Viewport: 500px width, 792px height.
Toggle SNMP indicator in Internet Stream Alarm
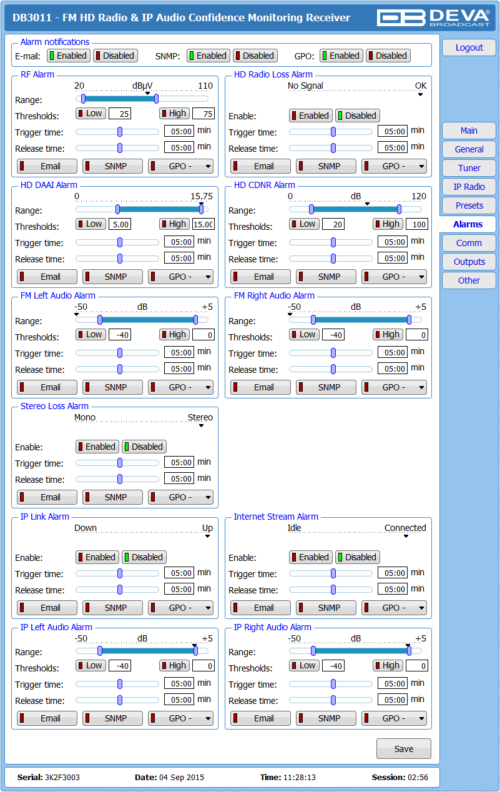tap(326, 608)
